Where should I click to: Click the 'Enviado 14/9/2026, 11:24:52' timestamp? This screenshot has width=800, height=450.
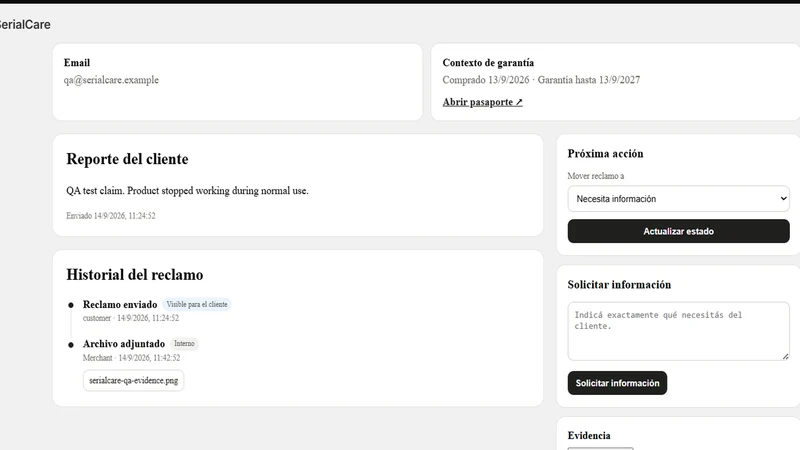[x=111, y=216]
